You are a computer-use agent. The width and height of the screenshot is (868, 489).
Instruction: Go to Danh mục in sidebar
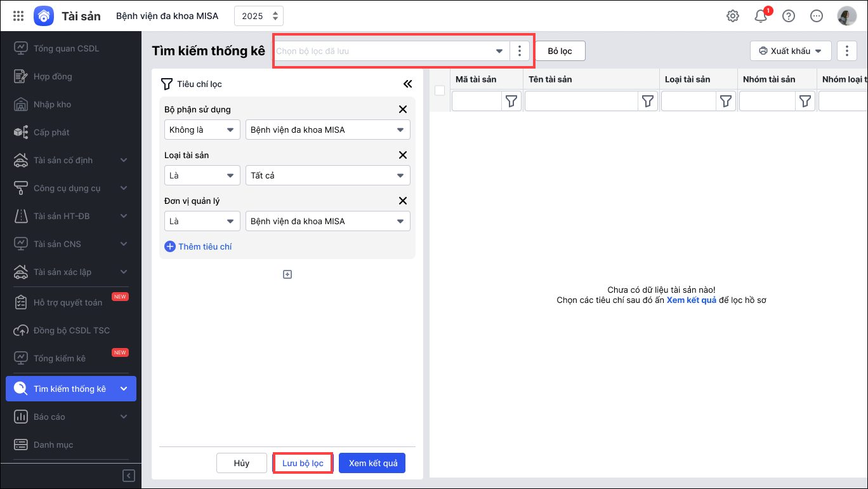53,445
